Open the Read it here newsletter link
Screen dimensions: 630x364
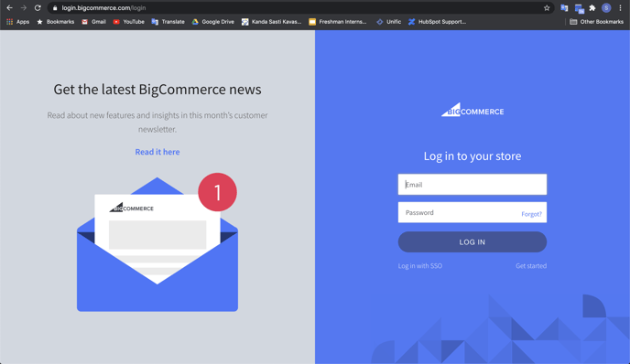pyautogui.click(x=157, y=152)
